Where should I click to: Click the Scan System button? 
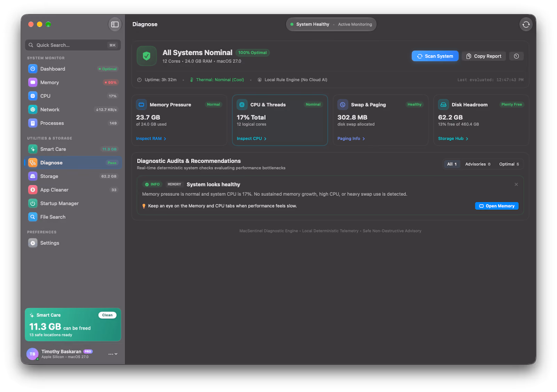(x=435, y=56)
